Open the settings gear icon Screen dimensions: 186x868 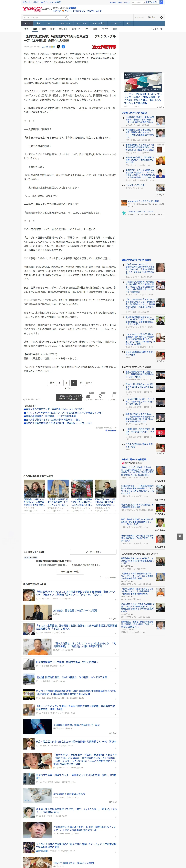[161, 18]
